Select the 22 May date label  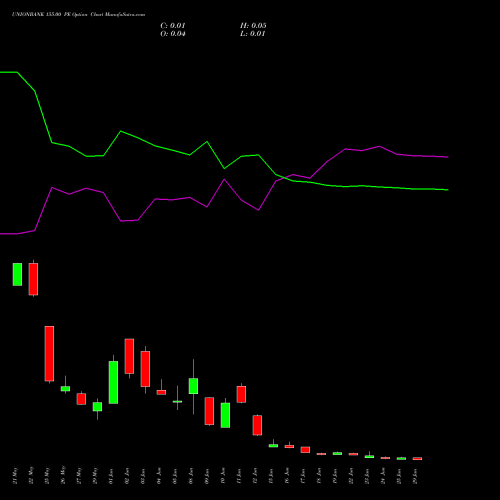pos(31,476)
